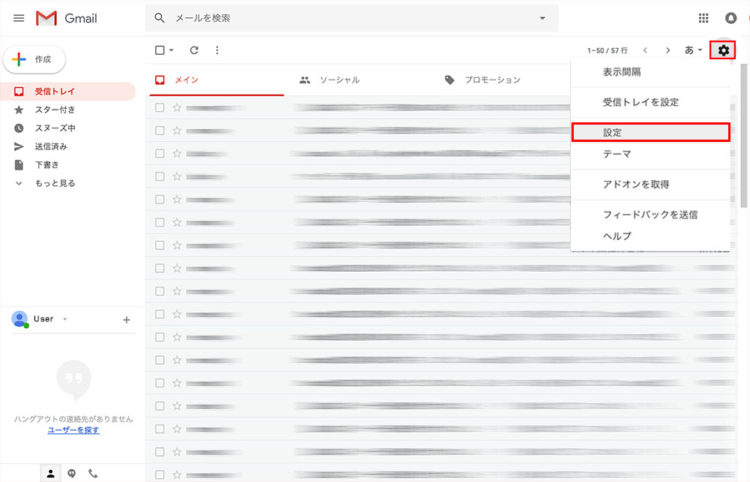Open the Google apps grid
Screen dimensions: 750x482
coord(703,18)
